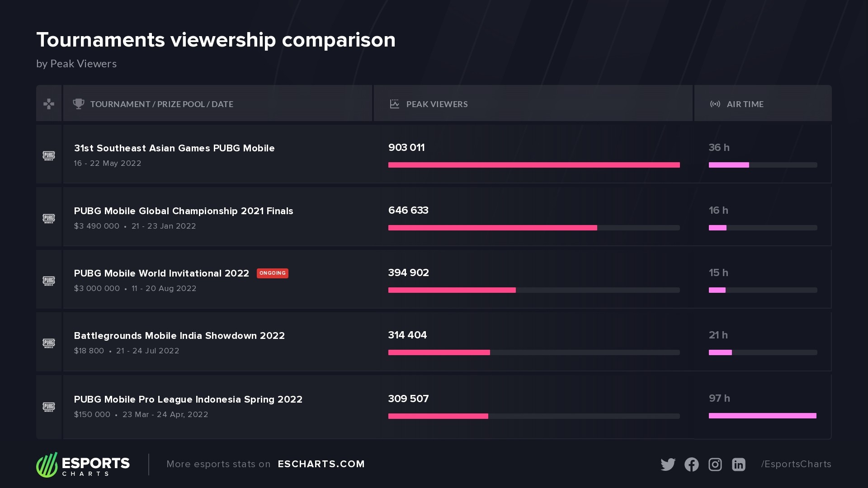Open the Instagram icon link
This screenshot has width=868, height=488.
coord(715,465)
